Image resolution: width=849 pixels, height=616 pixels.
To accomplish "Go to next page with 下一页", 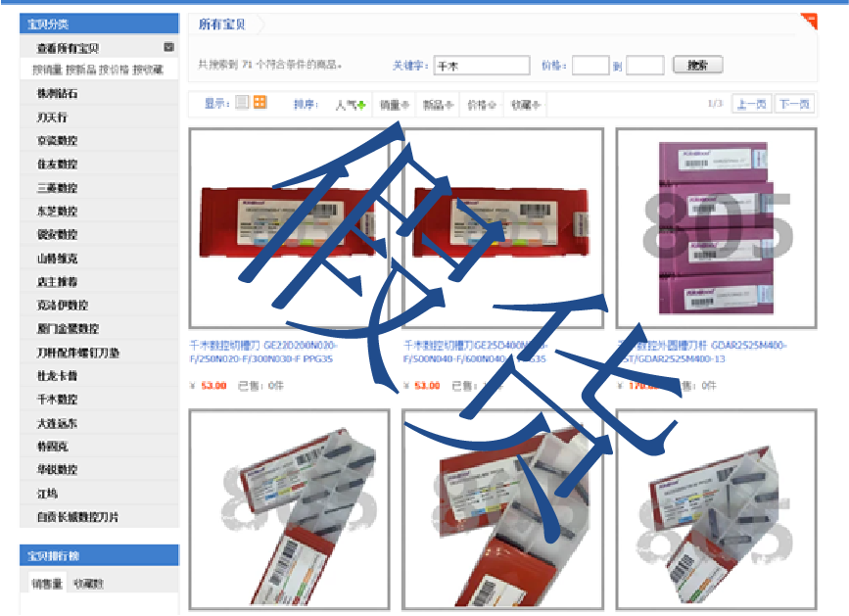I will [x=794, y=104].
